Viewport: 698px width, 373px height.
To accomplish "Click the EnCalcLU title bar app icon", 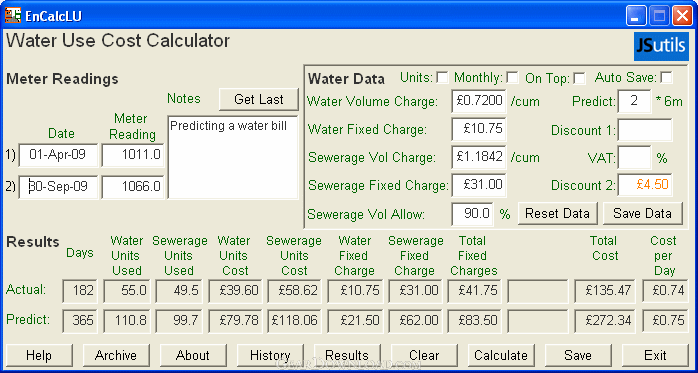I will tap(13, 15).
